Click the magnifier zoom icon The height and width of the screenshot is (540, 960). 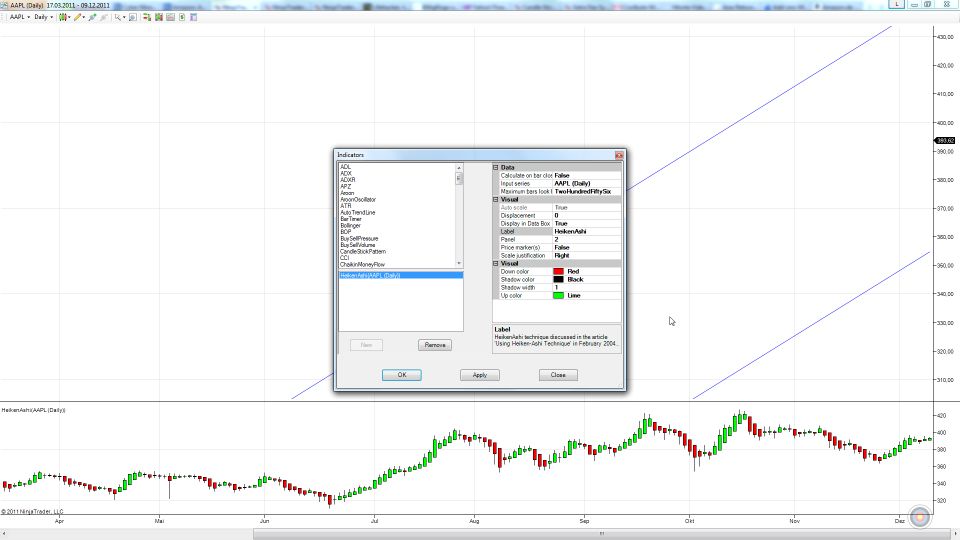pyautogui.click(x=132, y=17)
